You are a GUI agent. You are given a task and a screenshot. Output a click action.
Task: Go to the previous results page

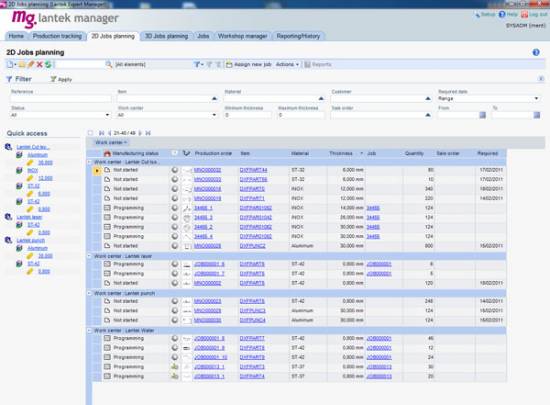[x=110, y=133]
